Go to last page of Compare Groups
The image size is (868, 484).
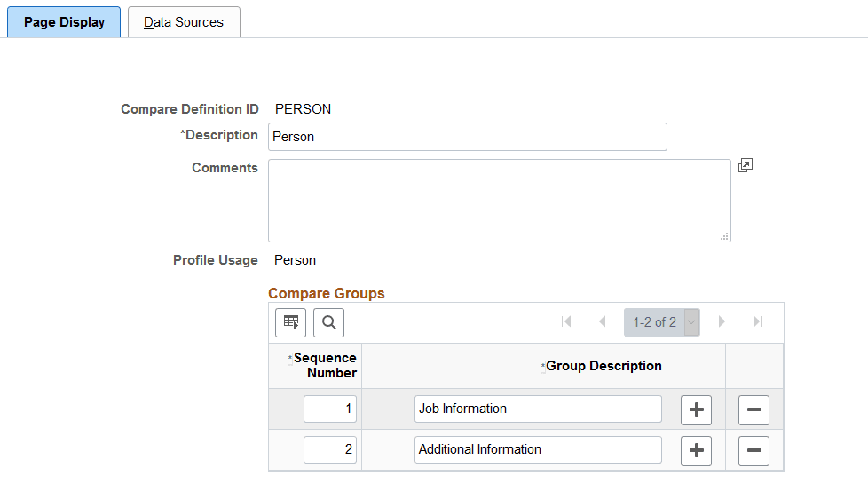[757, 321]
